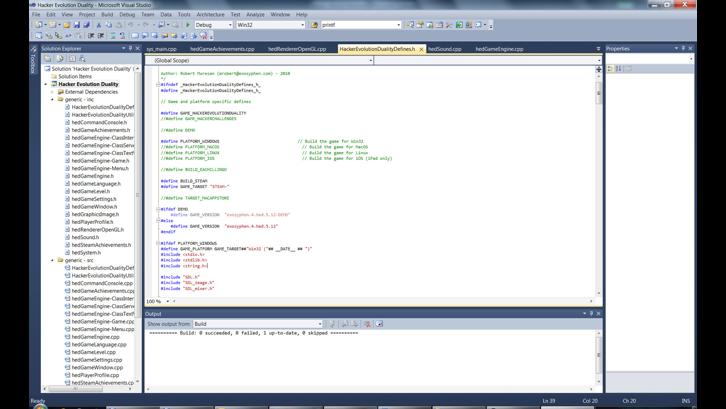Collapse the Hacker Evolution Duality project node

pos(46,84)
